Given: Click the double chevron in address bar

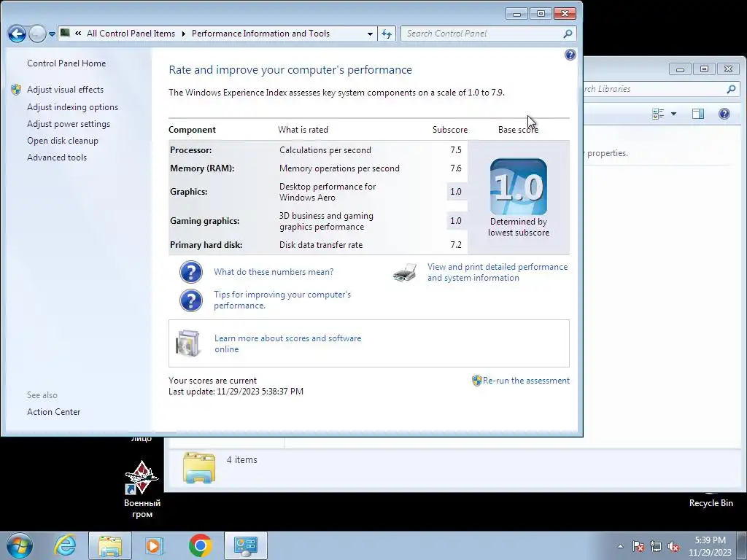Looking at the screenshot, I should click(78, 34).
